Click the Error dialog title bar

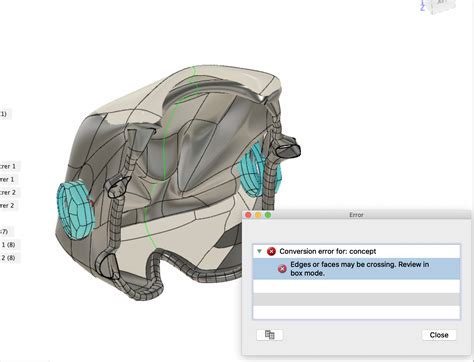click(356, 215)
